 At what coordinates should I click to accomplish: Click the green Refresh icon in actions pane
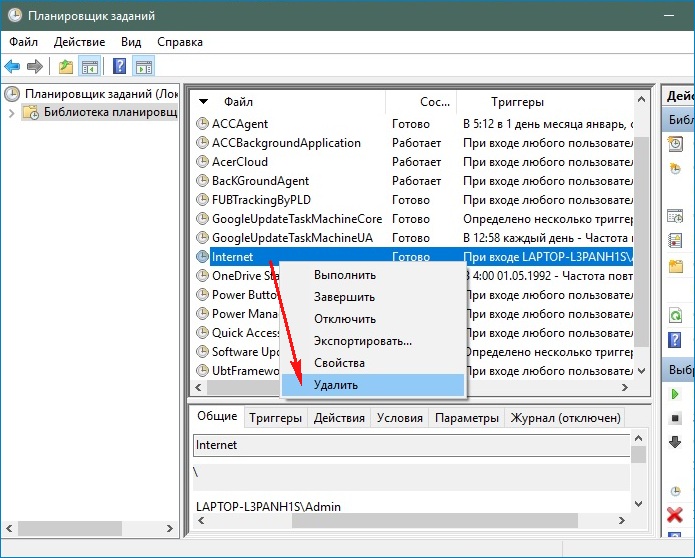(675, 316)
